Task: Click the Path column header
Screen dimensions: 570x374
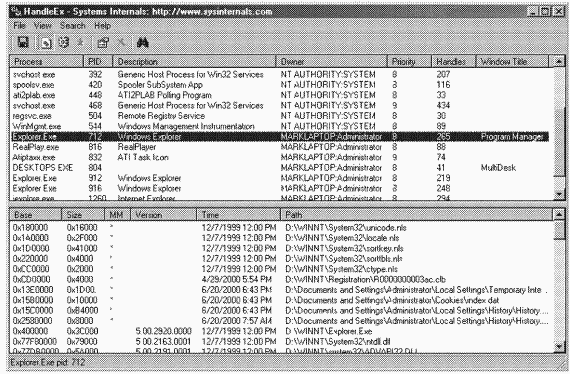Action: [417, 215]
